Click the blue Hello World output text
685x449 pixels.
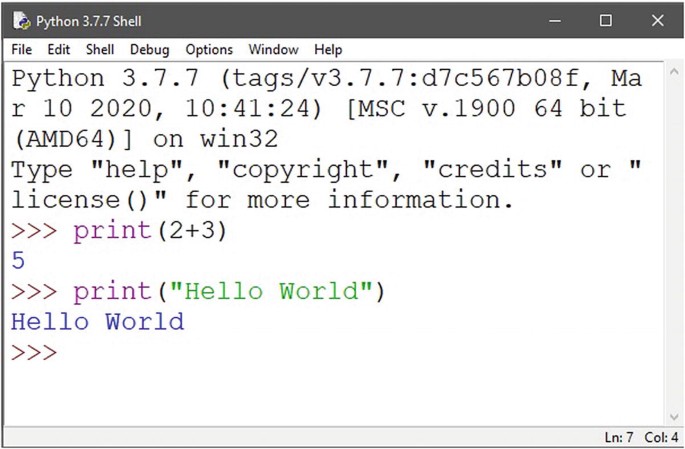[x=97, y=322]
